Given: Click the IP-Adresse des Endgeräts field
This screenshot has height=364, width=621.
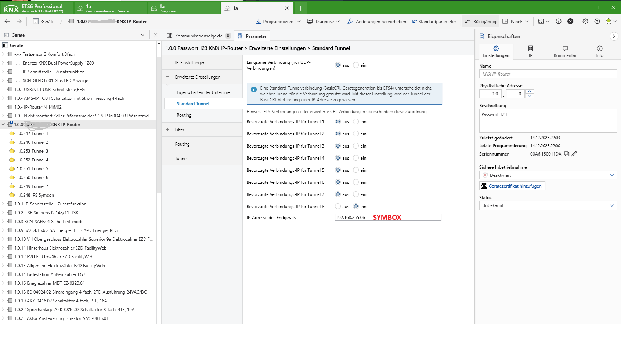Looking at the screenshot, I should tap(387, 218).
